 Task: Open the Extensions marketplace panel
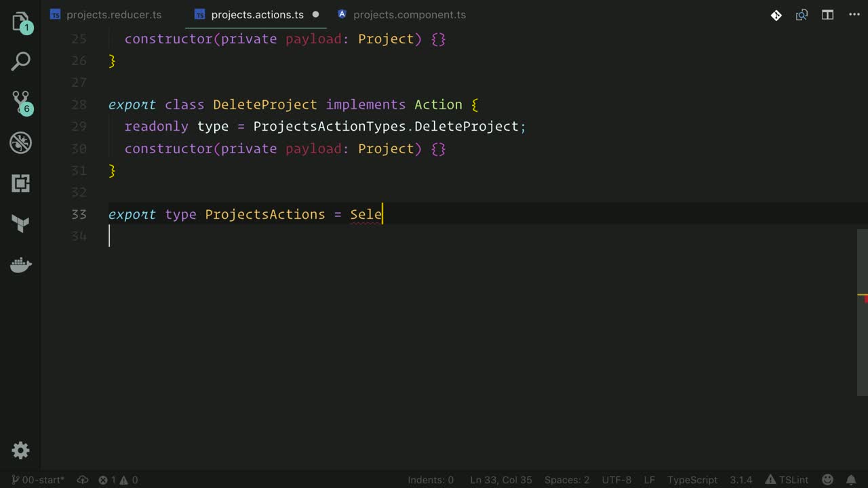click(x=20, y=184)
